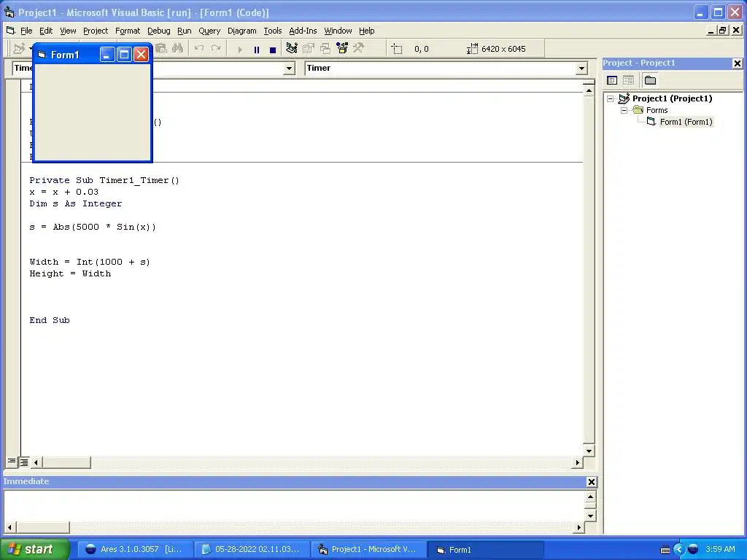Click the Add Standard EXE Project toolbar icon
The width and height of the screenshot is (747, 560).
point(19,49)
